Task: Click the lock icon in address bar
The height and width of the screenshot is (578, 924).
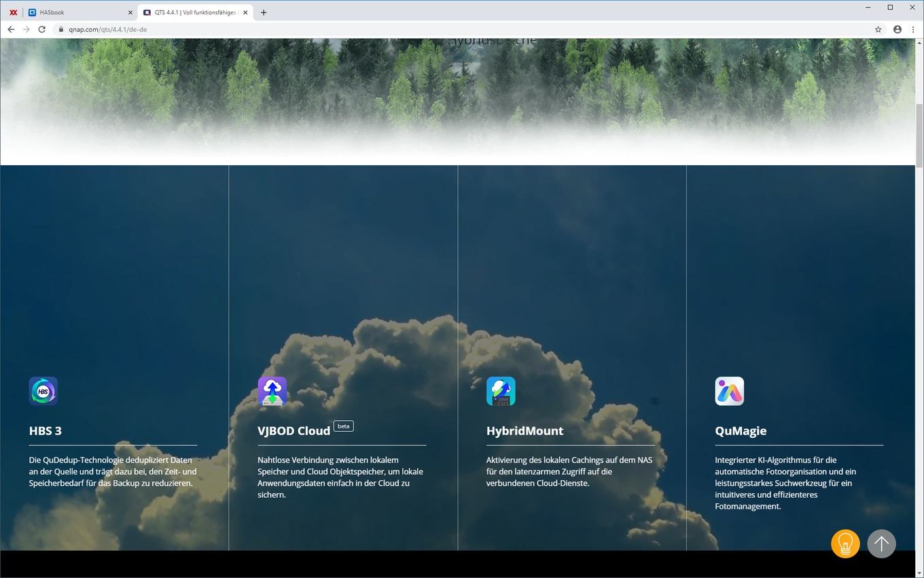Action: (61, 29)
